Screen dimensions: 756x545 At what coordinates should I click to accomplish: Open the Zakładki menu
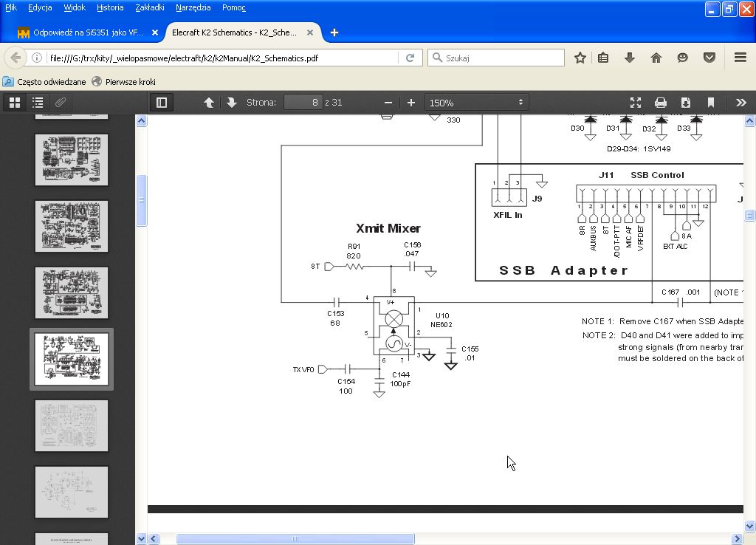[150, 7]
